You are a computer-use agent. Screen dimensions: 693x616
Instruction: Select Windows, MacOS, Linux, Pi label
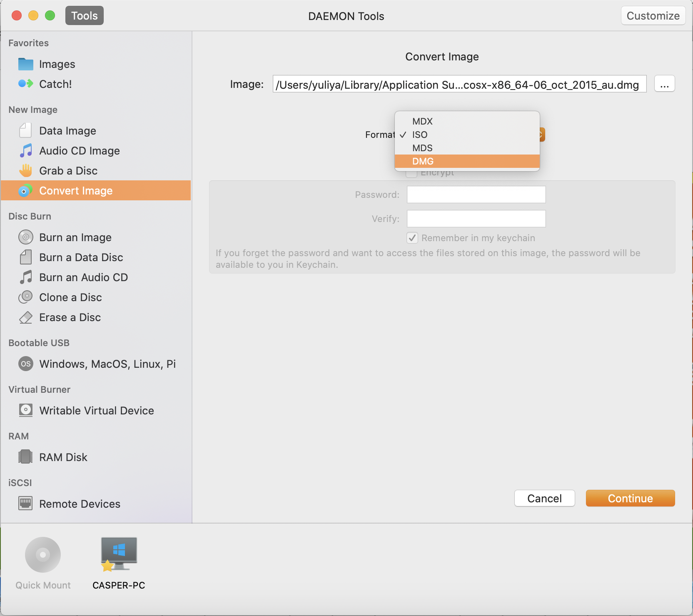(x=107, y=364)
